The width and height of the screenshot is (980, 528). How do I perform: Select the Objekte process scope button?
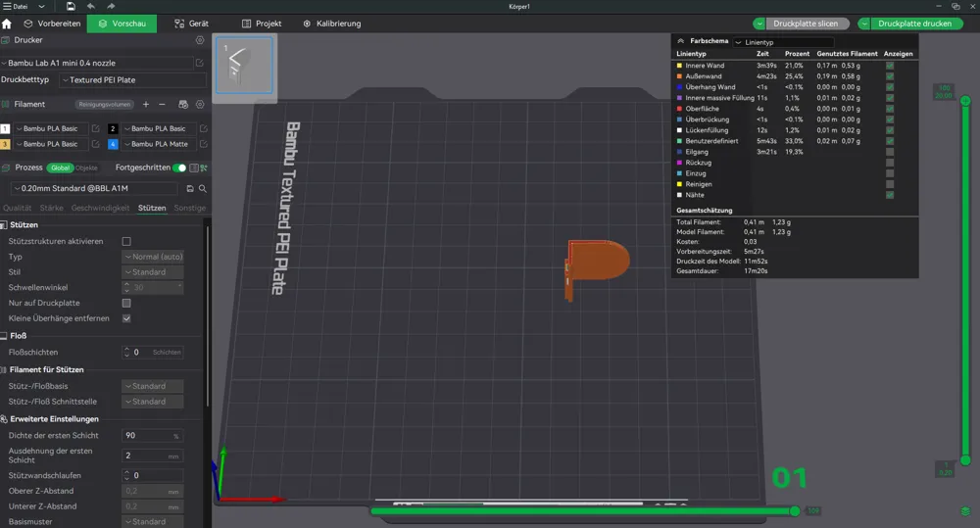pos(87,168)
